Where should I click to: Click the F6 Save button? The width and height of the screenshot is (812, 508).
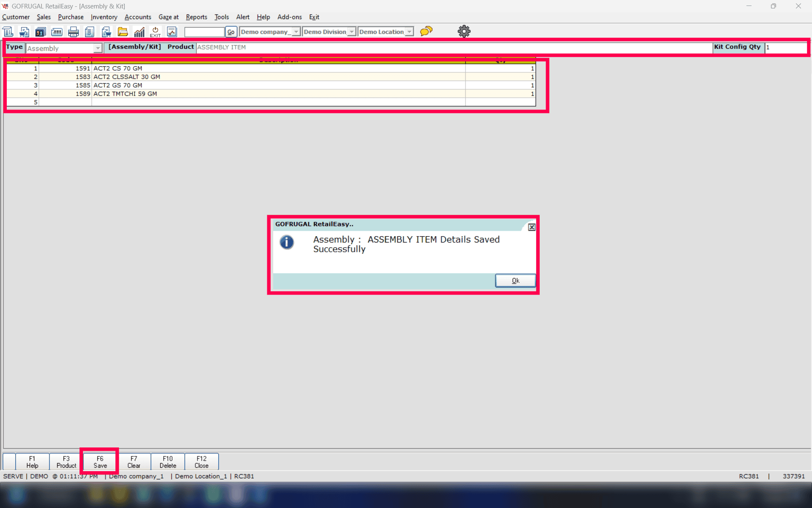click(x=100, y=462)
